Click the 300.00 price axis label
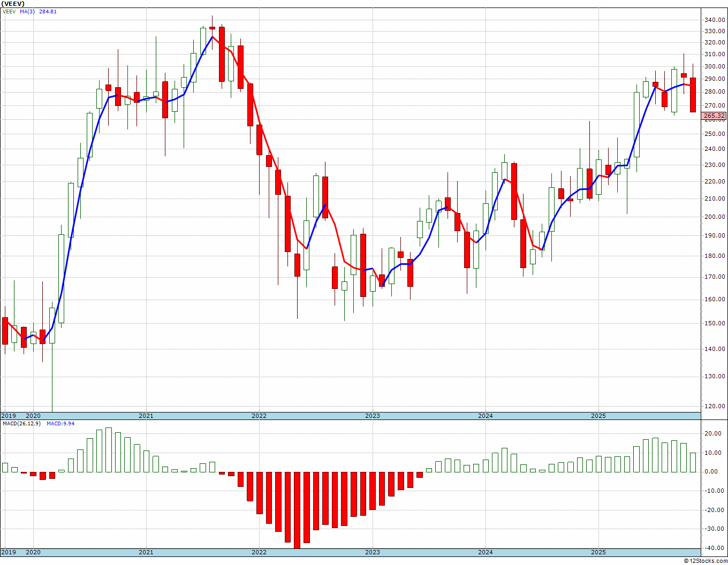The width and height of the screenshot is (728, 565). [x=715, y=67]
